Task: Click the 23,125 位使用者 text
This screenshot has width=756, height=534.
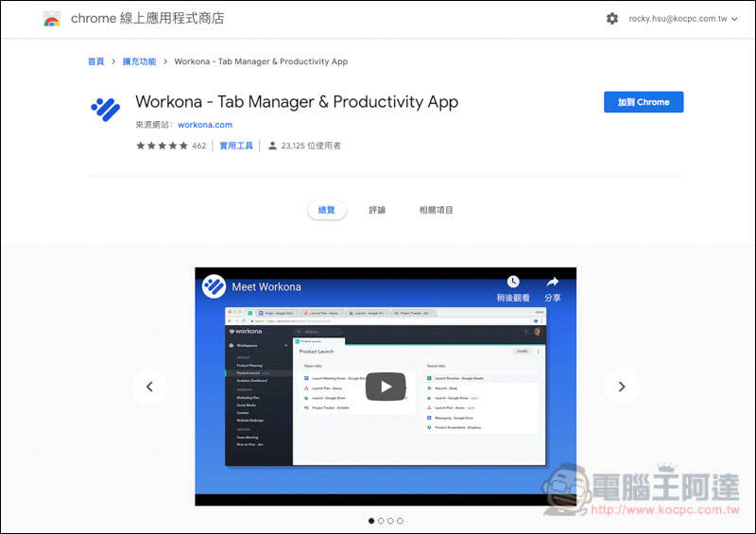Action: click(x=311, y=146)
